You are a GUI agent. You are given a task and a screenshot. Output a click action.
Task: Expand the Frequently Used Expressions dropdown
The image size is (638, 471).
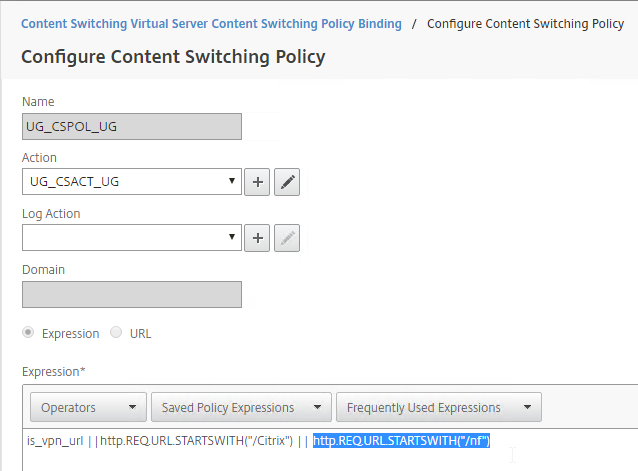coord(439,407)
